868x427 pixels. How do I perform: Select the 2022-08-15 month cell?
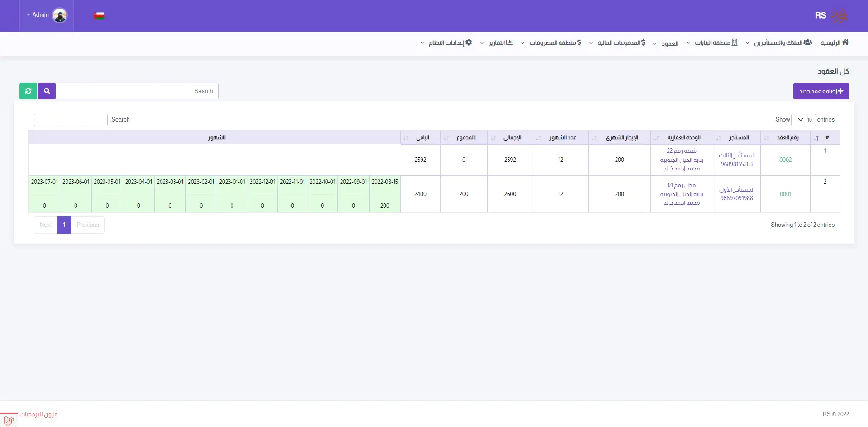pos(384,182)
